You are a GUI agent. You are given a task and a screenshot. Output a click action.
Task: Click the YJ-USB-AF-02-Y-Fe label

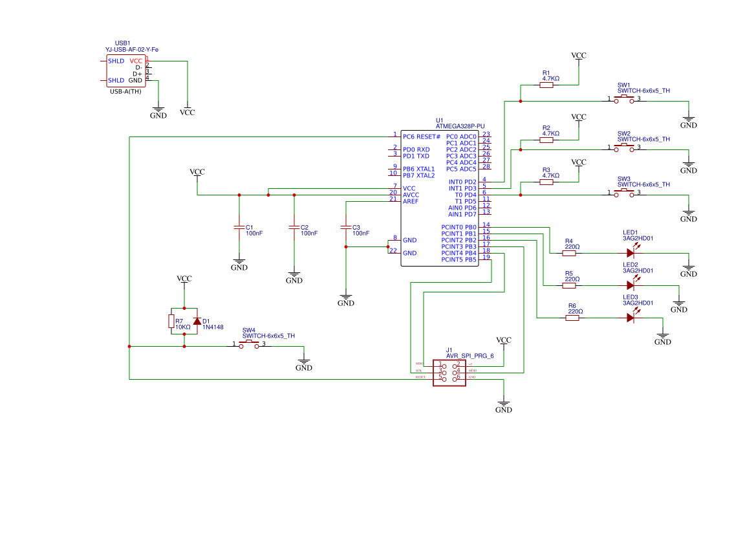(x=132, y=50)
